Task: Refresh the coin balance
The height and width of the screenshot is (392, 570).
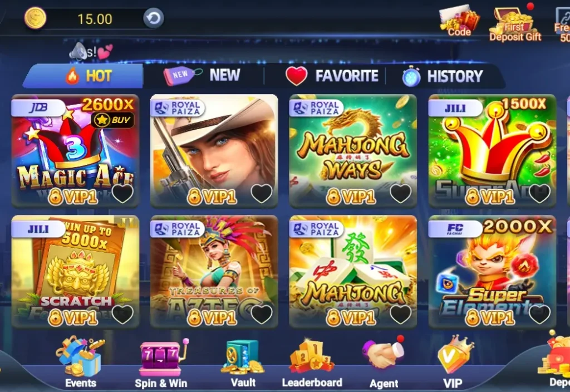Action: point(154,18)
